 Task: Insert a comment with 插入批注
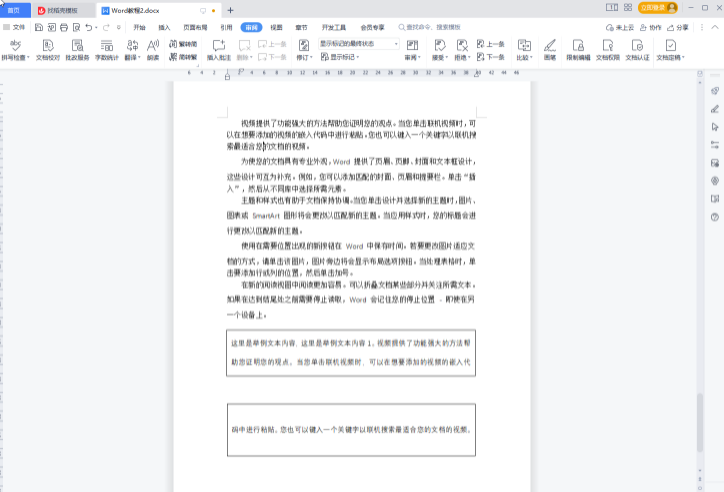218,50
